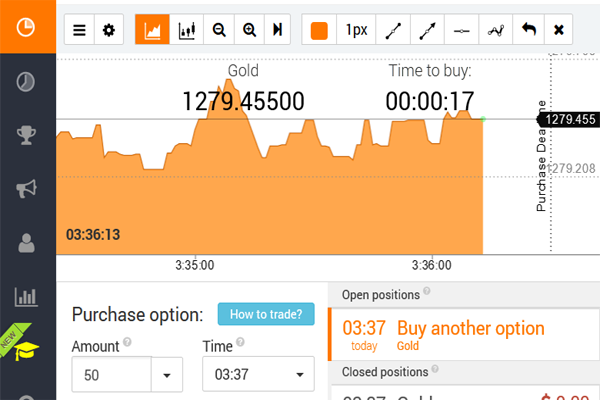Image resolution: width=600 pixels, height=400 pixels.
Task: Jump to latest chart position
Action: (x=277, y=29)
